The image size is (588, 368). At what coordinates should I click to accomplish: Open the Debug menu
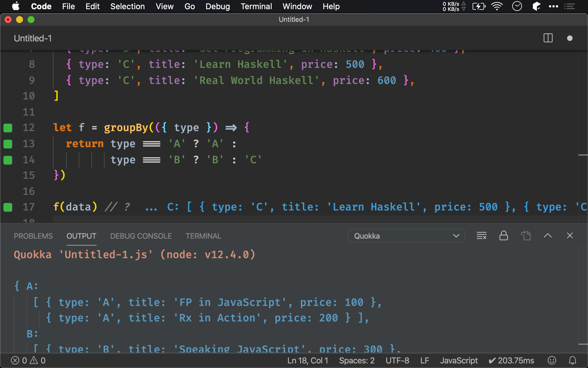pyautogui.click(x=218, y=6)
